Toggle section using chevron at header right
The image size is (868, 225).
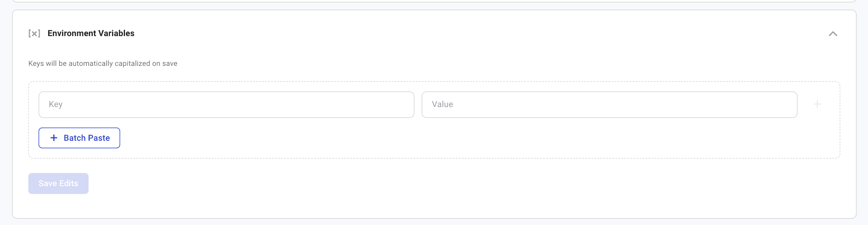(x=833, y=34)
